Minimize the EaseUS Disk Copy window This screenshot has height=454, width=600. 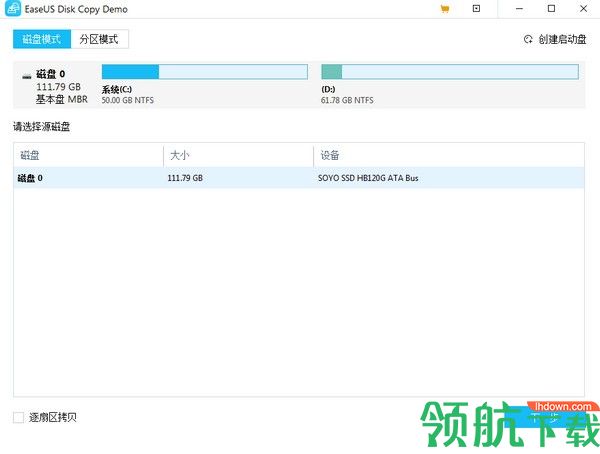[x=519, y=8]
